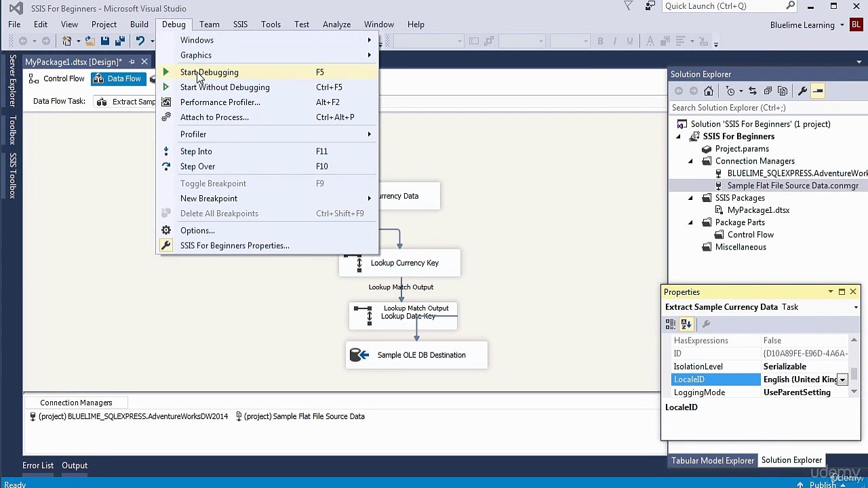
Task: Open the Toolbox side tab
Action: (12, 130)
